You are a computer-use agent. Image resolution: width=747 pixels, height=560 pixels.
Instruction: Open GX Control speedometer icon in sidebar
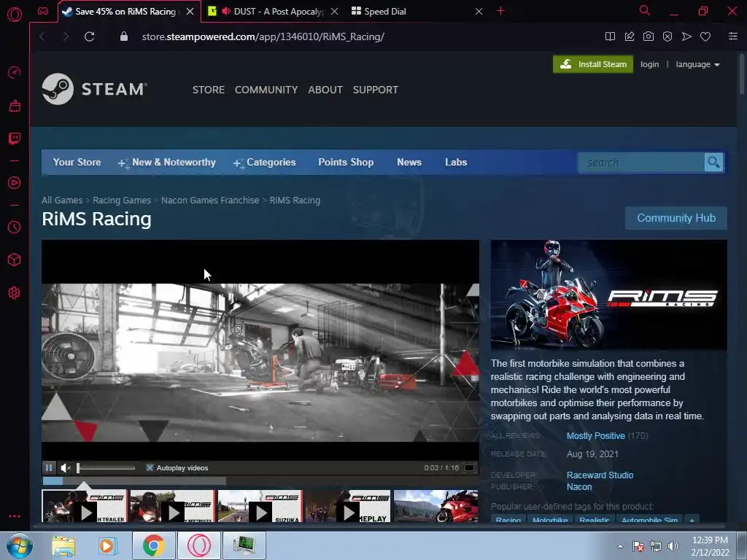15,72
